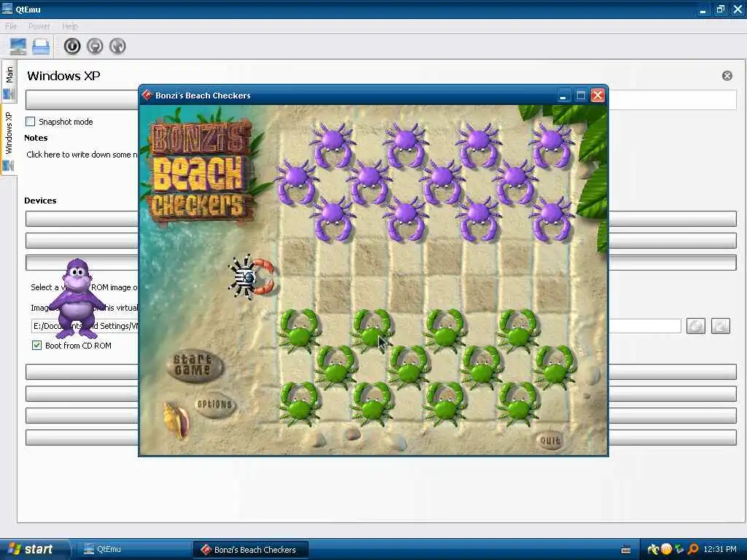Click the striped spider crab beside the board

tap(251, 277)
